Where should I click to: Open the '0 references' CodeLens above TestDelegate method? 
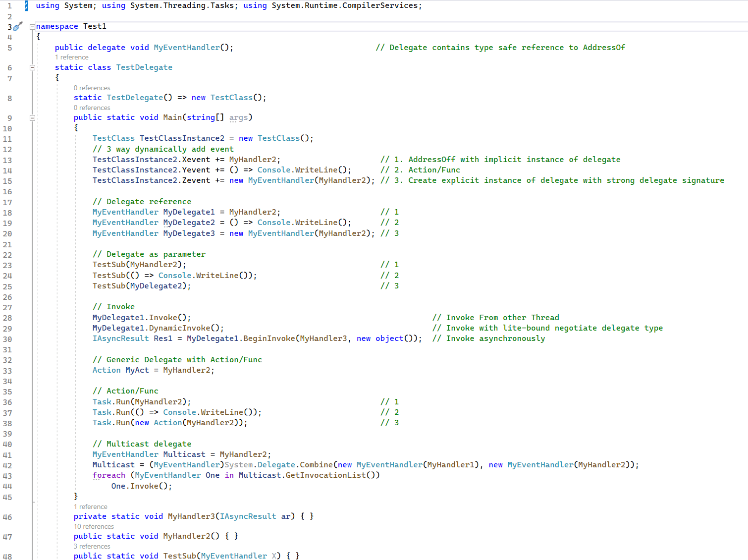pyautogui.click(x=93, y=88)
